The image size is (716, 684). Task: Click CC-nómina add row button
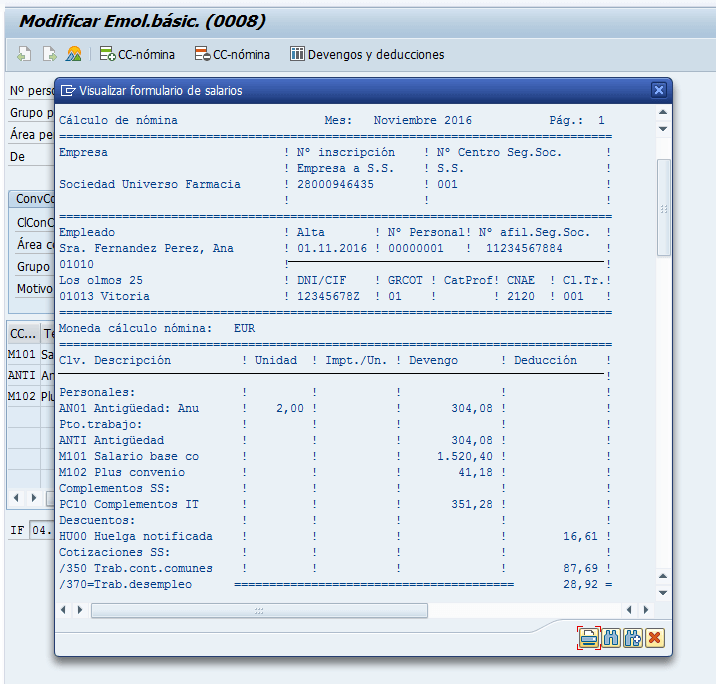click(137, 54)
